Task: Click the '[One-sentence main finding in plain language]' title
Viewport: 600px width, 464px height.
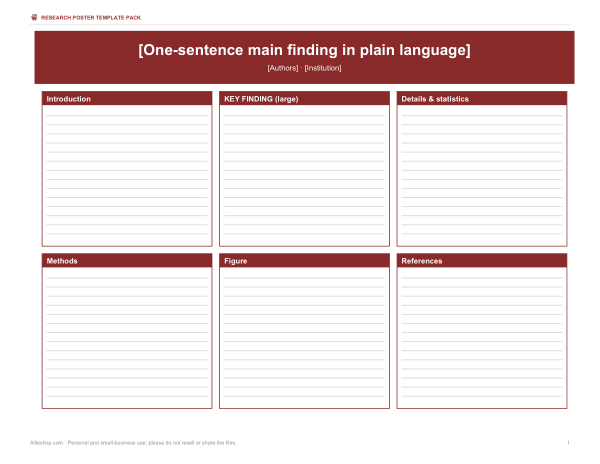Action: [304, 50]
